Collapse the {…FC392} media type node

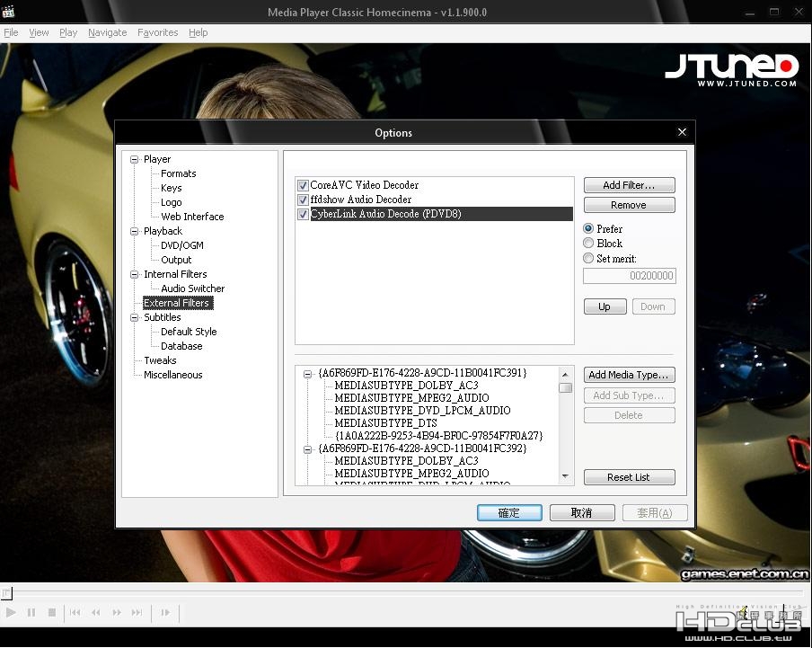pyautogui.click(x=307, y=449)
